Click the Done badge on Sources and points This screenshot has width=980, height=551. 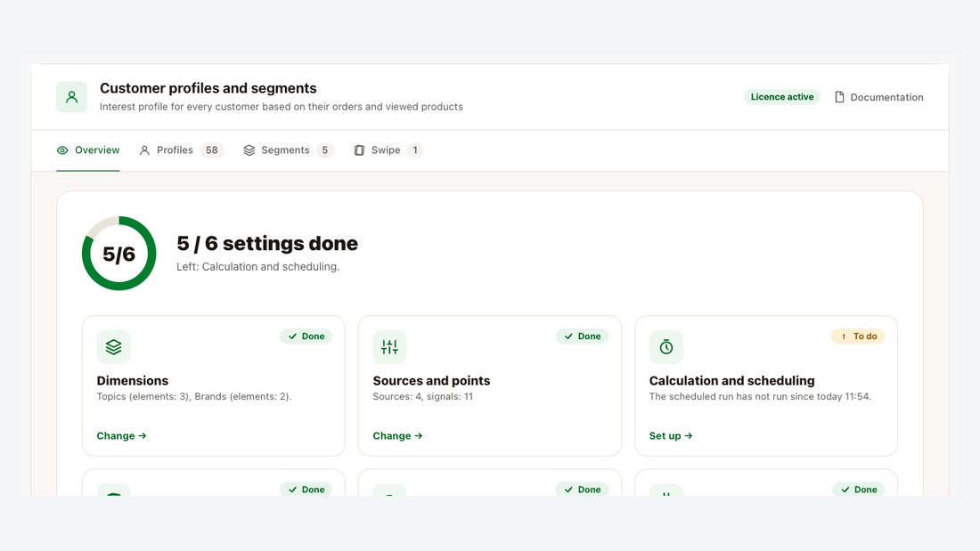pyautogui.click(x=582, y=336)
